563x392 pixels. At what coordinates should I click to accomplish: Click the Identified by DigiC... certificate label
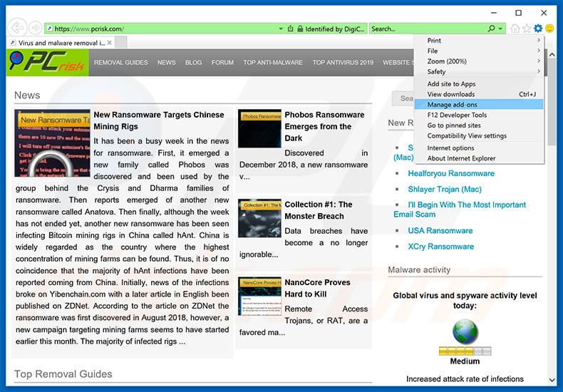coord(335,29)
